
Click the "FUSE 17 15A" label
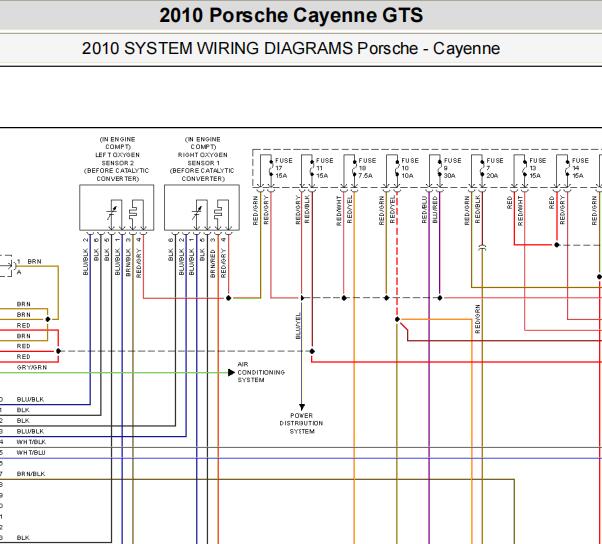(x=284, y=168)
